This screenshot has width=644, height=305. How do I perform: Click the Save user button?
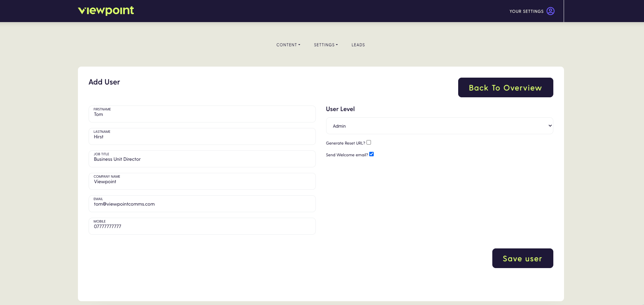coord(523,258)
